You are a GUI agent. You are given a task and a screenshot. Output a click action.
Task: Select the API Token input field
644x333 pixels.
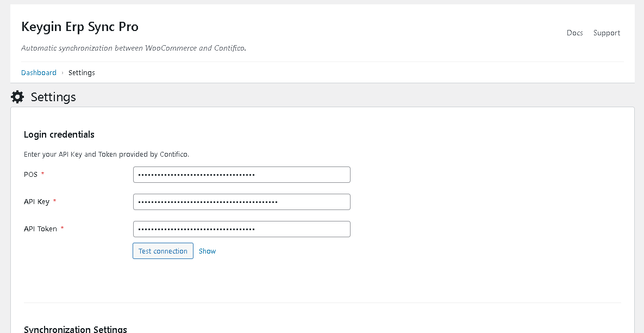[x=241, y=229]
